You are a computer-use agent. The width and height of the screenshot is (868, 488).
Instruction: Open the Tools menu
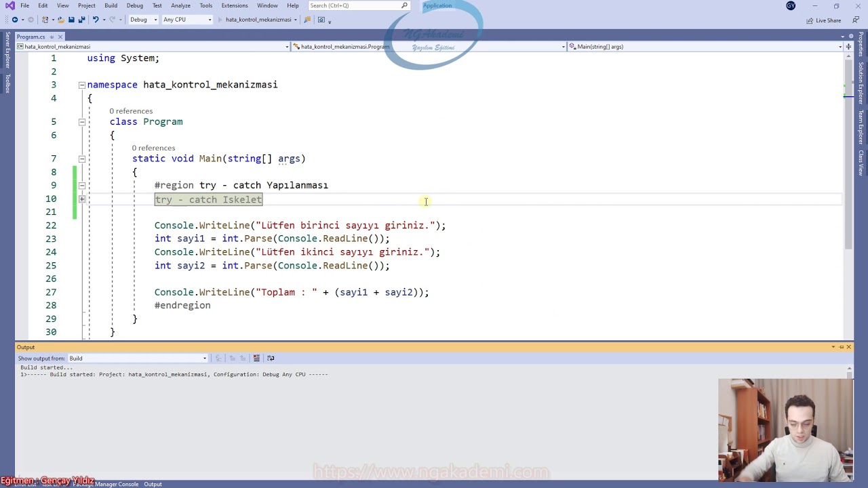point(205,5)
